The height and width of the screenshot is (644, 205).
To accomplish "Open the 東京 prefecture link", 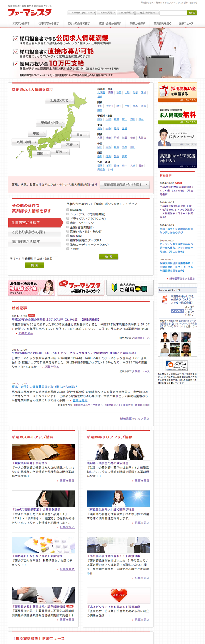I will click(100, 106).
